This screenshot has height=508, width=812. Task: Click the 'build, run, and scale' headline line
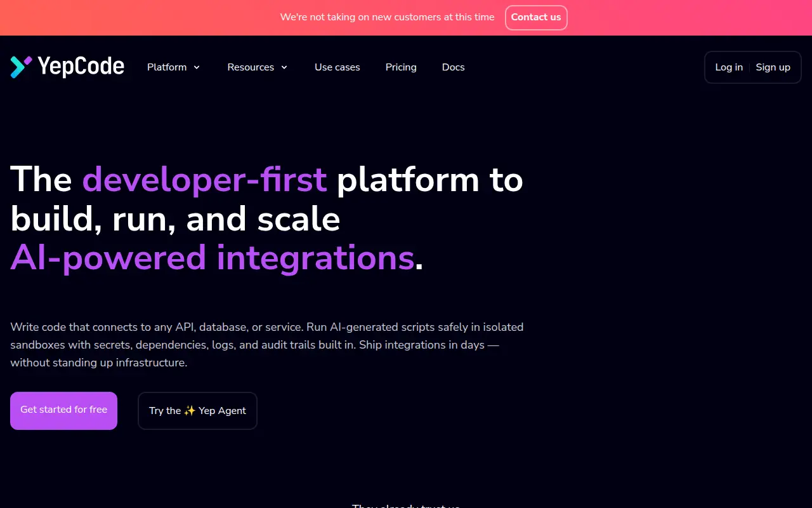175,218
